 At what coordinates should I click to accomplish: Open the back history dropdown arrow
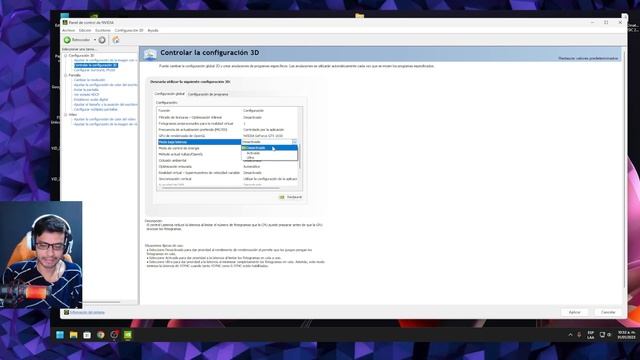(95, 40)
